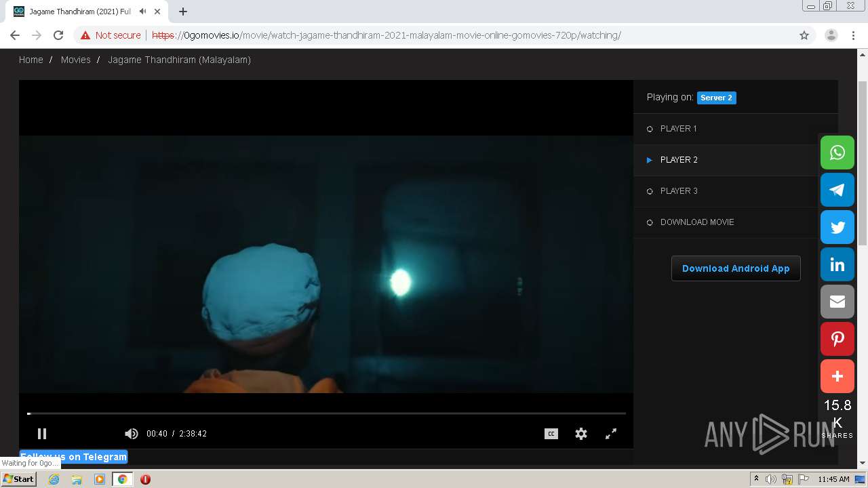Click the Server 2 badge
Image resolution: width=868 pixels, height=488 pixels.
coord(716,98)
